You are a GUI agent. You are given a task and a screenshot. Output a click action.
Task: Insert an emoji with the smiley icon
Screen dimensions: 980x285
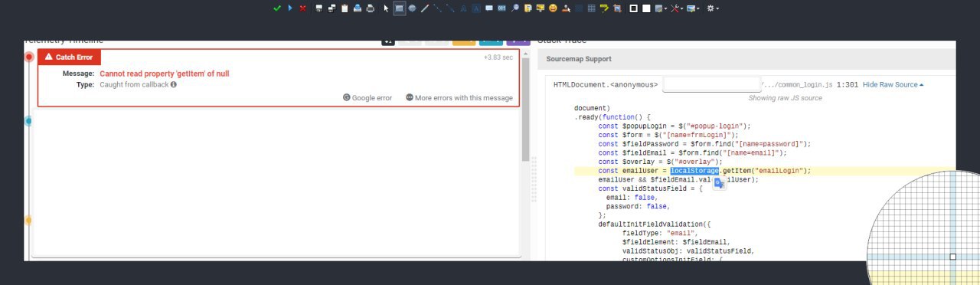coord(553,8)
